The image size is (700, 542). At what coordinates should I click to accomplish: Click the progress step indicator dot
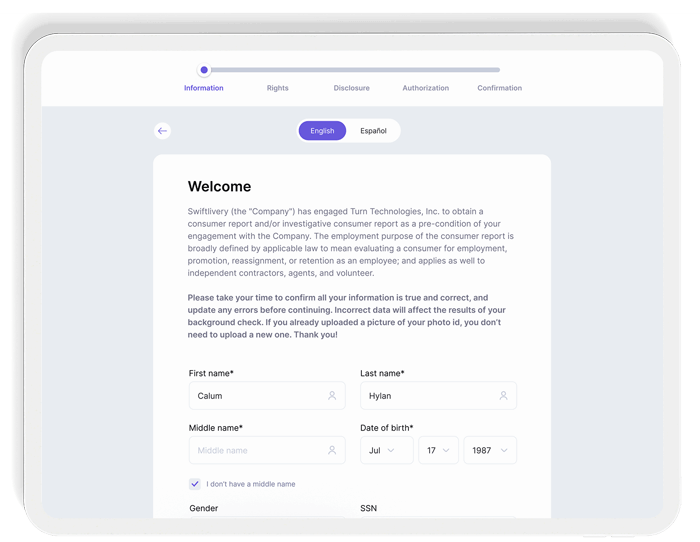pos(204,70)
